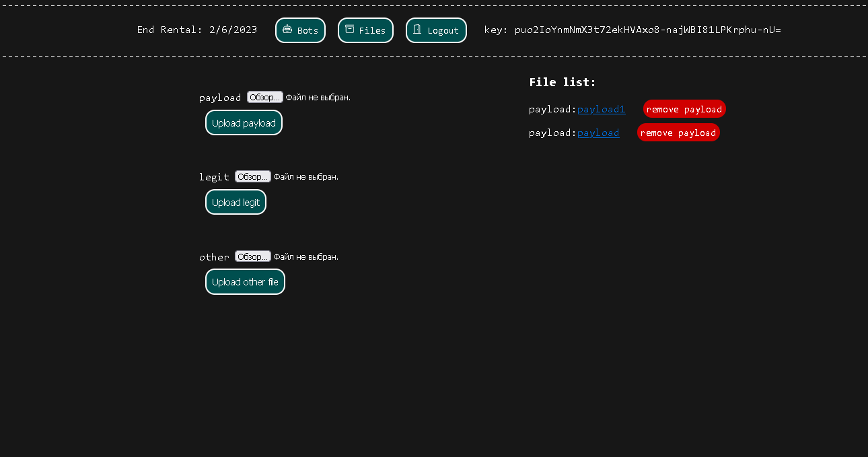Select the API key text in the header
The image size is (868, 457).
coord(647,30)
